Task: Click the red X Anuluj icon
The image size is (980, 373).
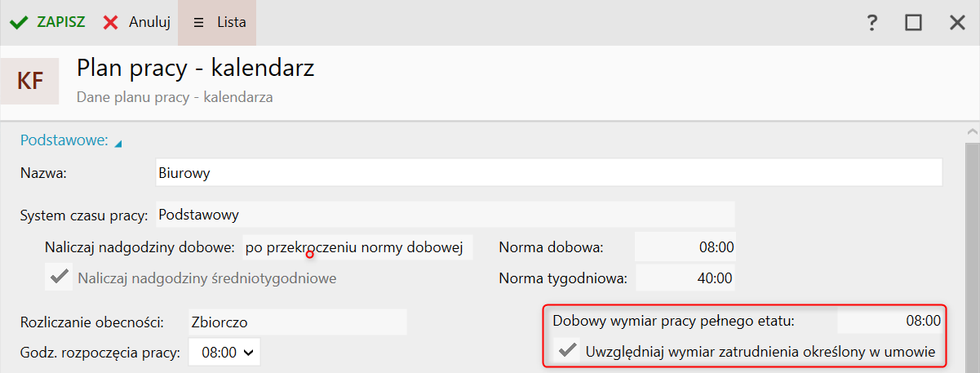Action: pos(111,23)
